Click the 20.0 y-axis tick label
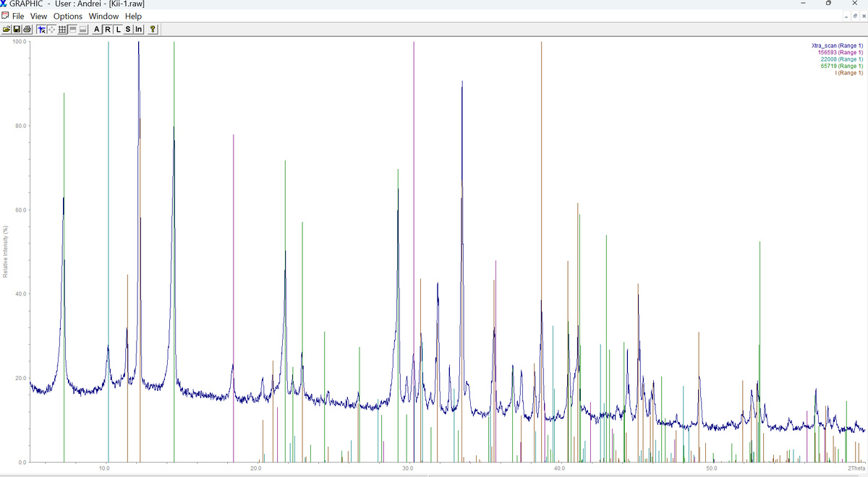Screen dimensions: 868x477 pos(20,378)
